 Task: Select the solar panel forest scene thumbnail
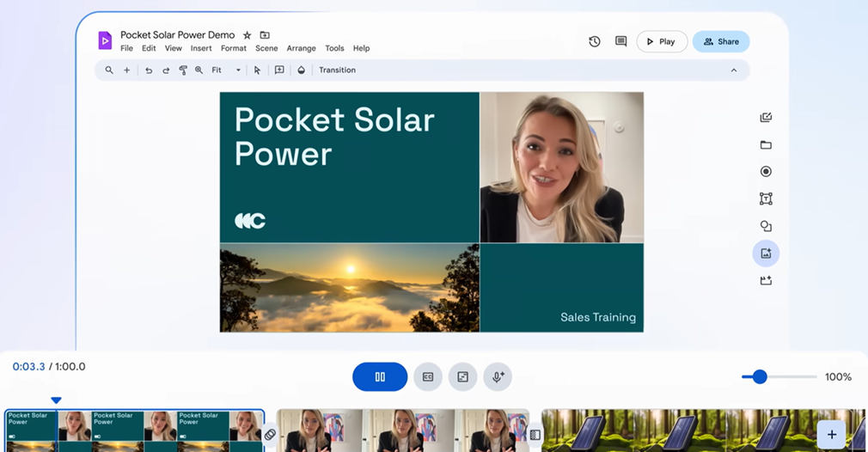coord(679,430)
